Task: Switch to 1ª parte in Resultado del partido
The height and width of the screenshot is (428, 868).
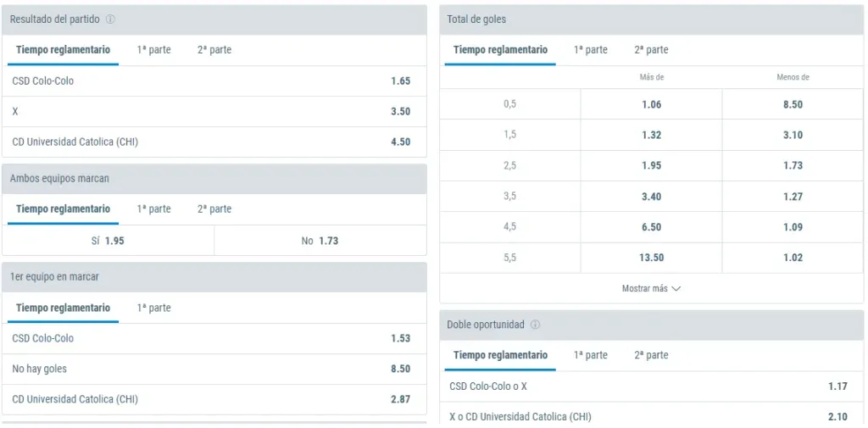Action: [153, 50]
